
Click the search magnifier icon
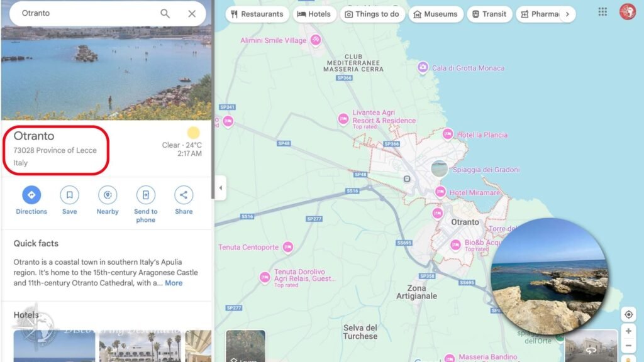point(165,14)
